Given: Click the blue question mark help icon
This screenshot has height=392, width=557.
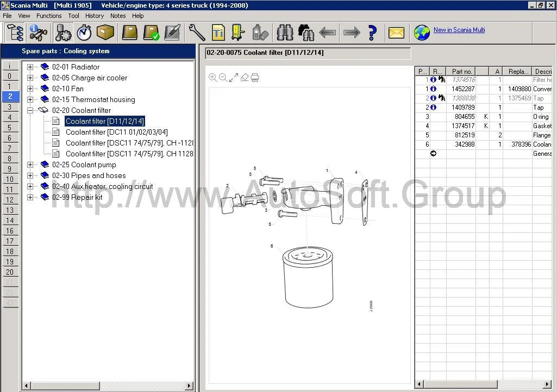Looking at the screenshot, I should click(372, 33).
